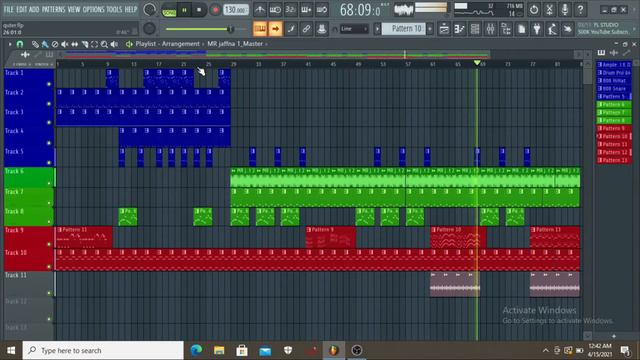Click the tempo 130 display
Viewport: 640px width, 360px height.
236,9
